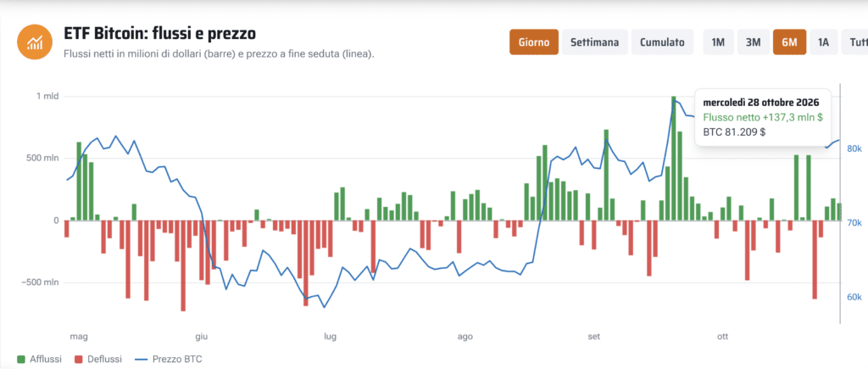Click 'mercoledì 28 ottobre 2026' tooltip date
The image size is (868, 369).
(x=760, y=103)
